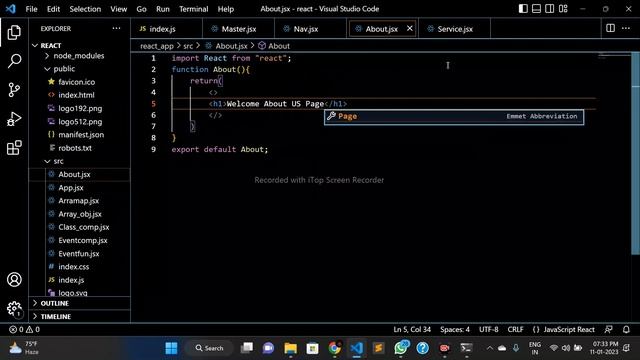
Task: Click the errors and warnings status indicator
Action: click(24, 329)
